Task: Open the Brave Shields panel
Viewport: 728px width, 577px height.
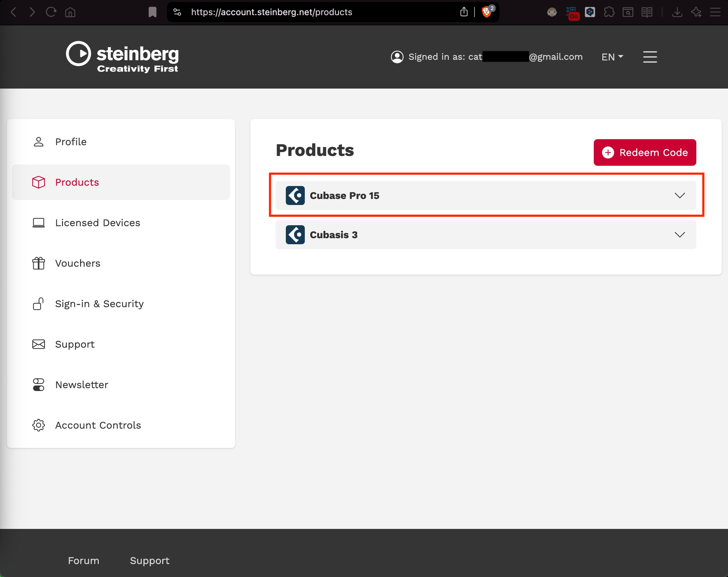Action: [487, 12]
